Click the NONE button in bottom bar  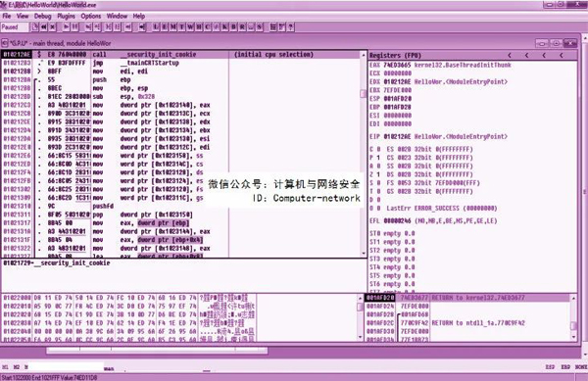click(581, 366)
